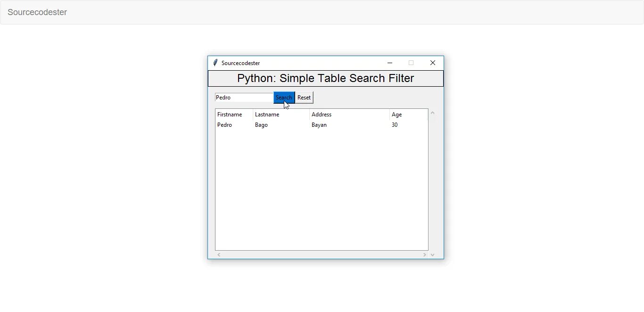The height and width of the screenshot is (312, 644).
Task: Select the Pedro row in the table
Action: (225, 125)
